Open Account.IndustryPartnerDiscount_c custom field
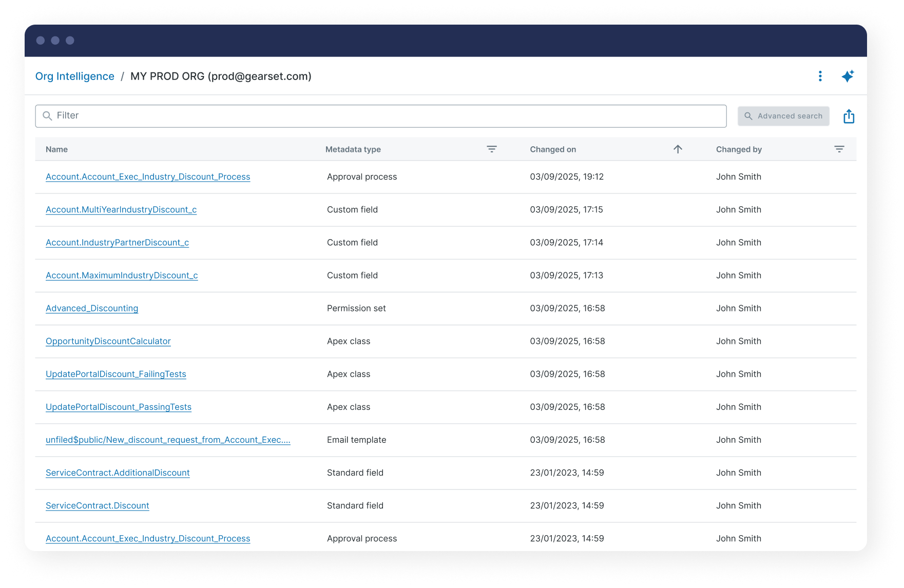This screenshot has height=588, width=904. (x=117, y=242)
